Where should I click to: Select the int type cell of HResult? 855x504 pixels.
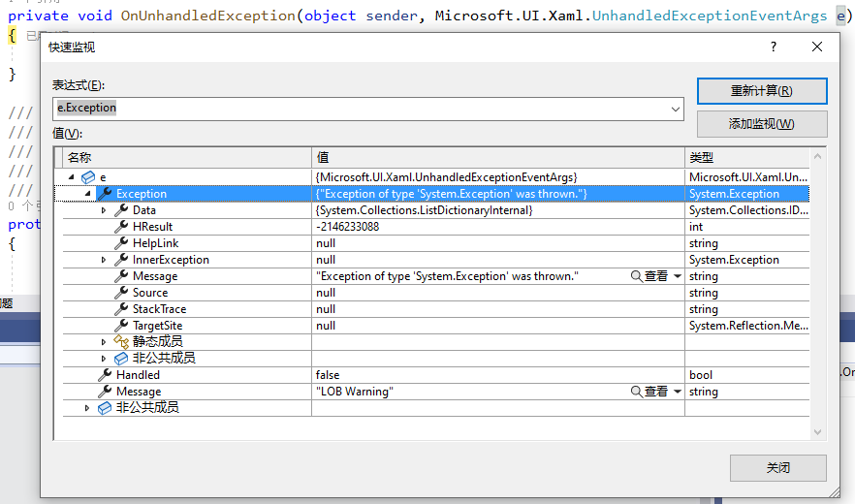[747, 227]
